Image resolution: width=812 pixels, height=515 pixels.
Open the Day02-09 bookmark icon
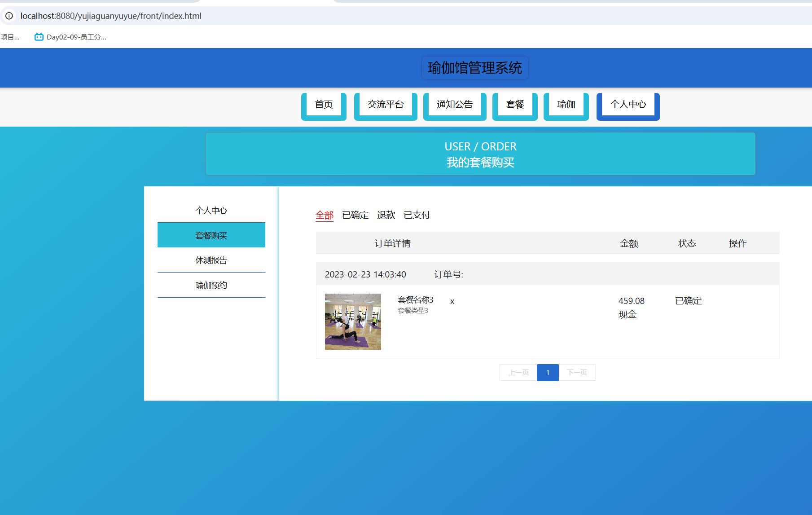[39, 37]
